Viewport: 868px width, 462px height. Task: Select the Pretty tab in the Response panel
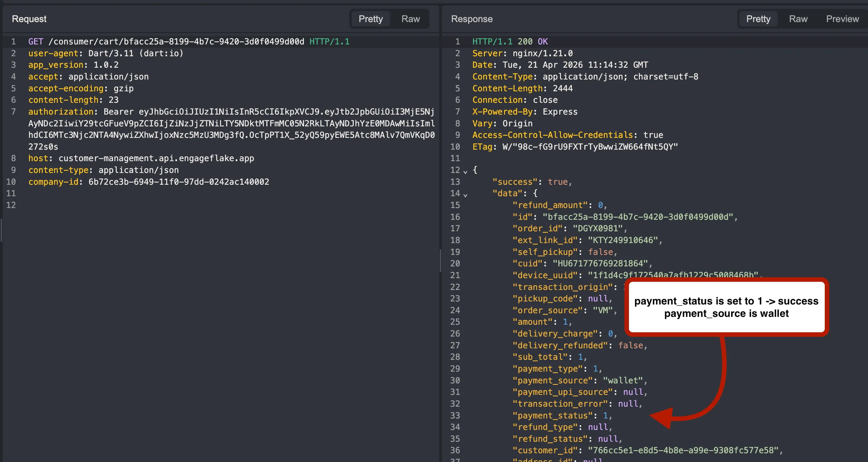(x=758, y=18)
